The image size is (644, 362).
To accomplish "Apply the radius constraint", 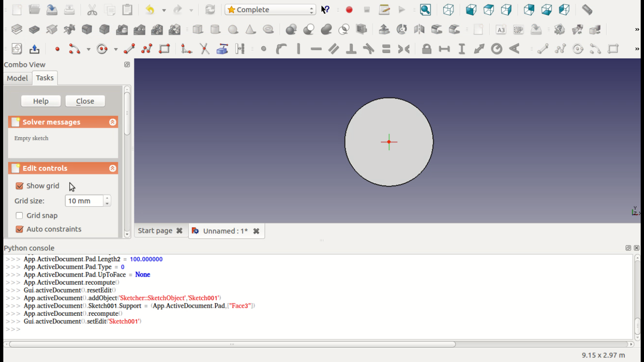I will click(497, 49).
